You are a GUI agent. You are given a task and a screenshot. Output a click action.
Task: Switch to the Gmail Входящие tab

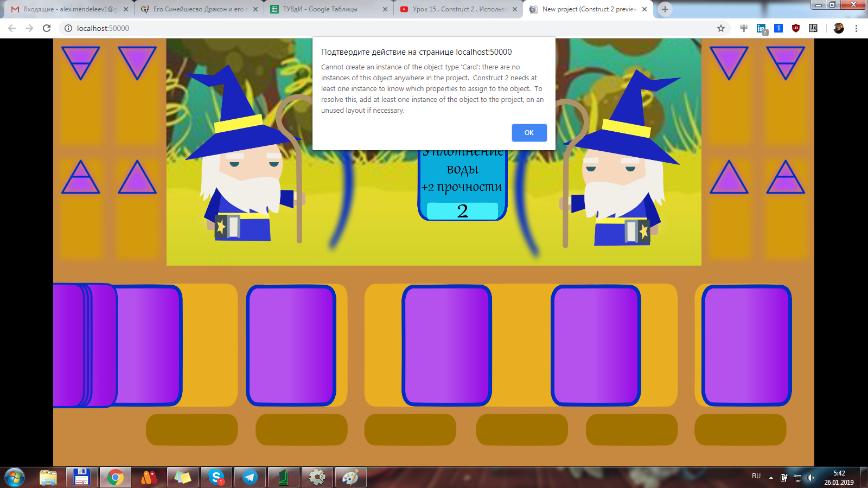pos(65,9)
